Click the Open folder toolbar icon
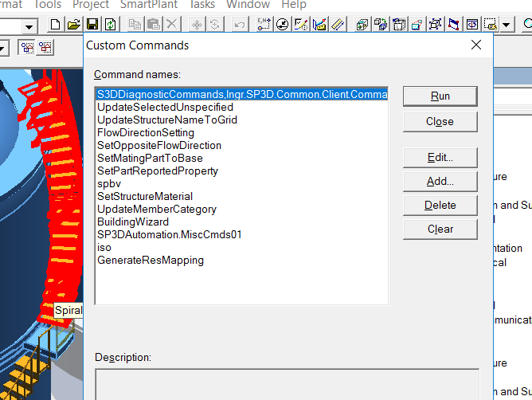532x400 pixels. [x=73, y=25]
